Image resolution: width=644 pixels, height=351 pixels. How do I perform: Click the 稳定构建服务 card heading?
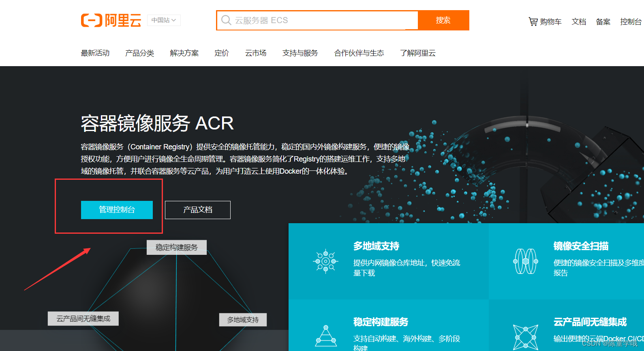coord(381,322)
